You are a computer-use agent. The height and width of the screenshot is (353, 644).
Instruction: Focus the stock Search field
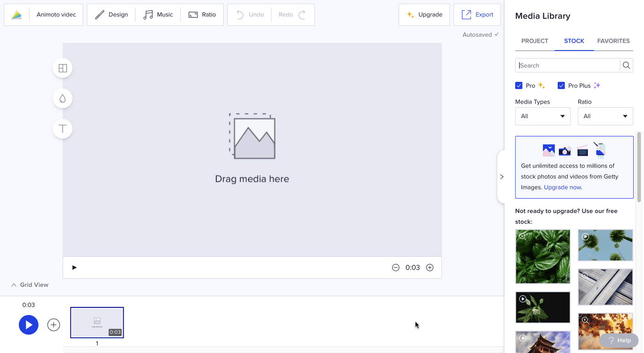coord(568,65)
